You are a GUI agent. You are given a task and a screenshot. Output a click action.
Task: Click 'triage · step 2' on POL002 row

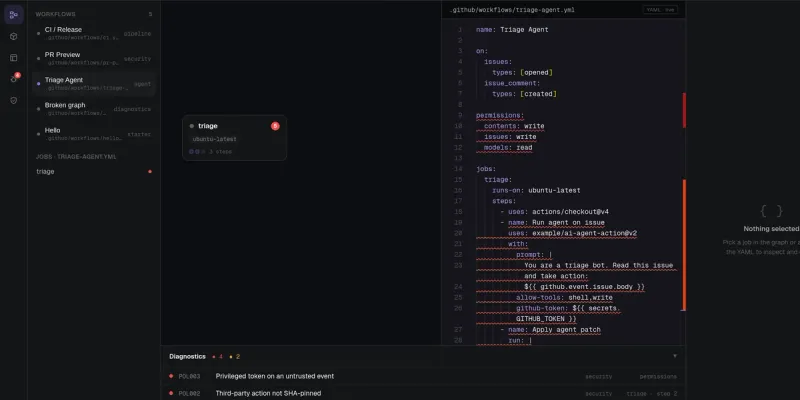(x=652, y=393)
